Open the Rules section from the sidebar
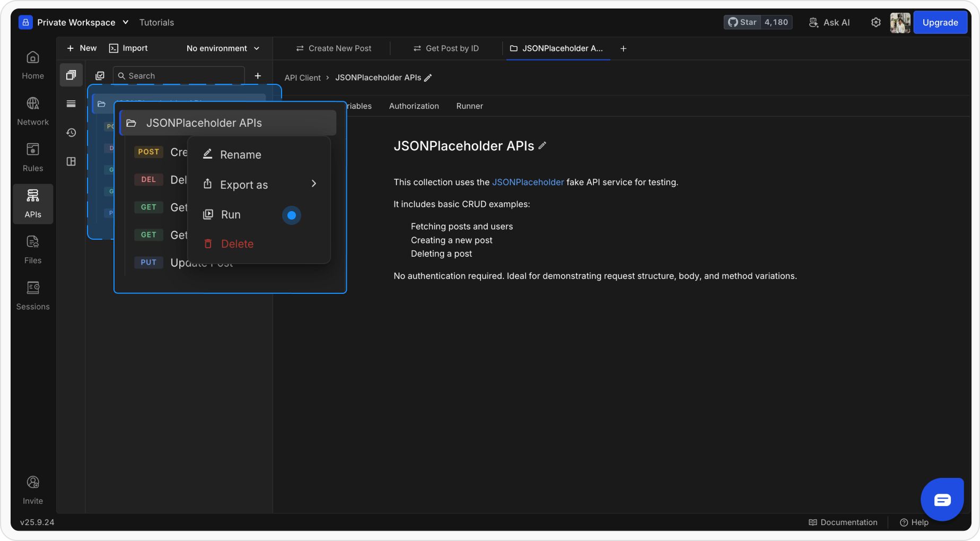The width and height of the screenshot is (980, 541). [32, 156]
